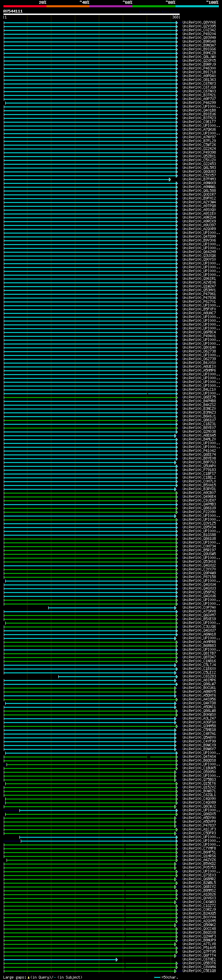Click the green ~80% identity legend segment
The height and width of the screenshot is (980, 222).
pos(154,6)
